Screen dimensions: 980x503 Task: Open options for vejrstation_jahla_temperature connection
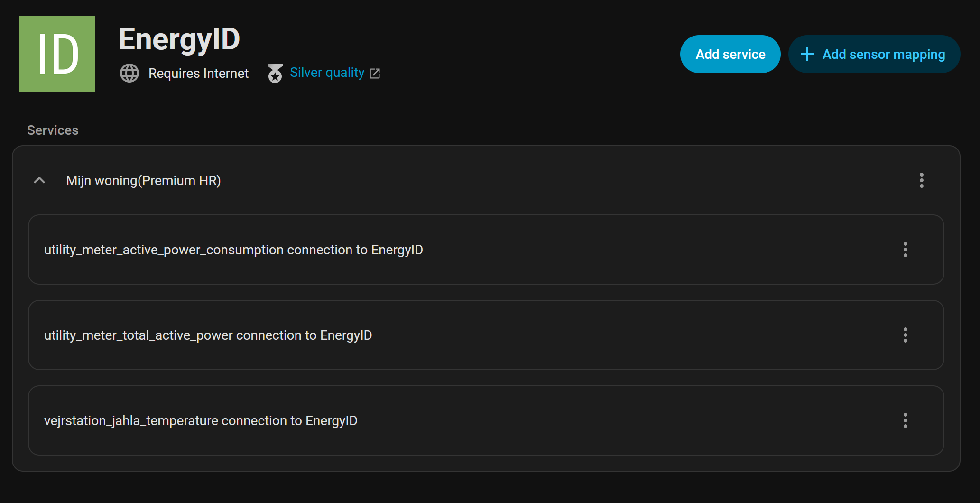pos(906,420)
